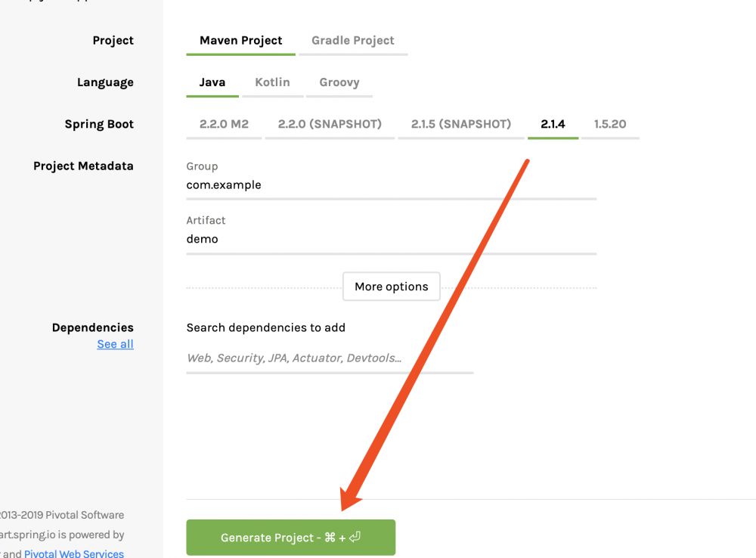Viewport: 756px width, 558px height.
Task: Select Spring Boot version 2.2.0 M2
Action: [224, 124]
